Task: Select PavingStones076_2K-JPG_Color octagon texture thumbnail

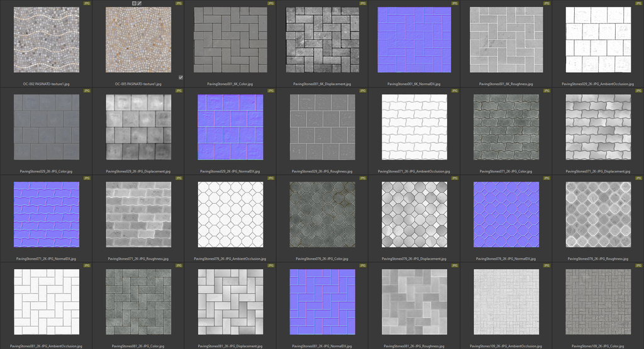Action: [x=322, y=214]
